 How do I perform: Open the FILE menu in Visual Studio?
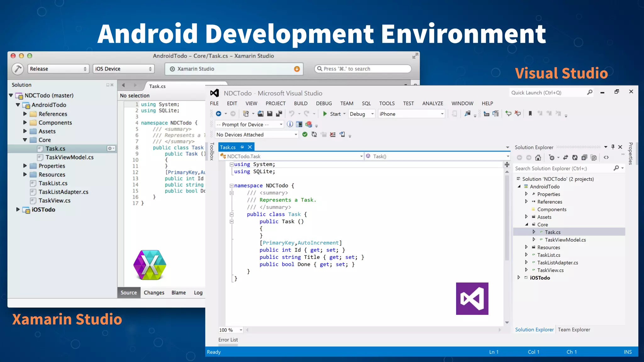(x=214, y=103)
